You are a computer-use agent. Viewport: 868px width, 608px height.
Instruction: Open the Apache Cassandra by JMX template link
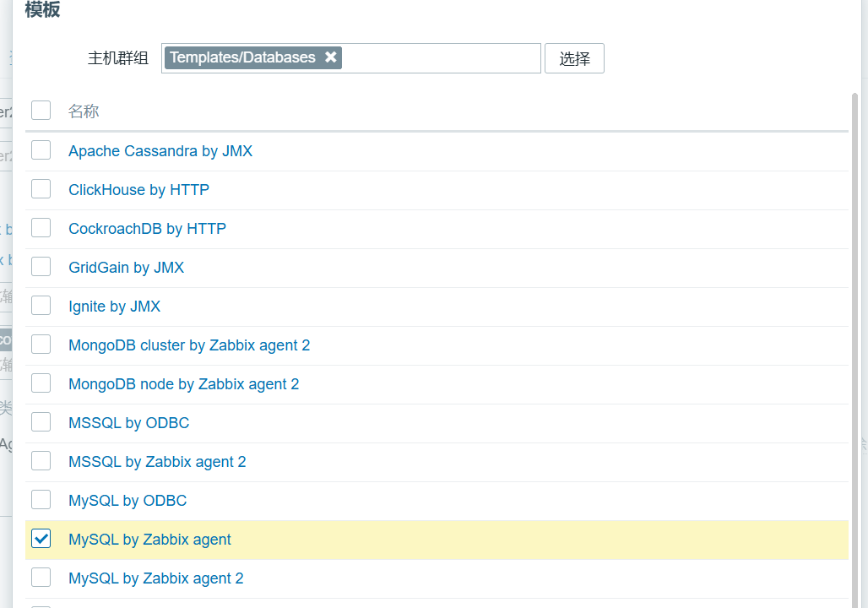pos(160,151)
